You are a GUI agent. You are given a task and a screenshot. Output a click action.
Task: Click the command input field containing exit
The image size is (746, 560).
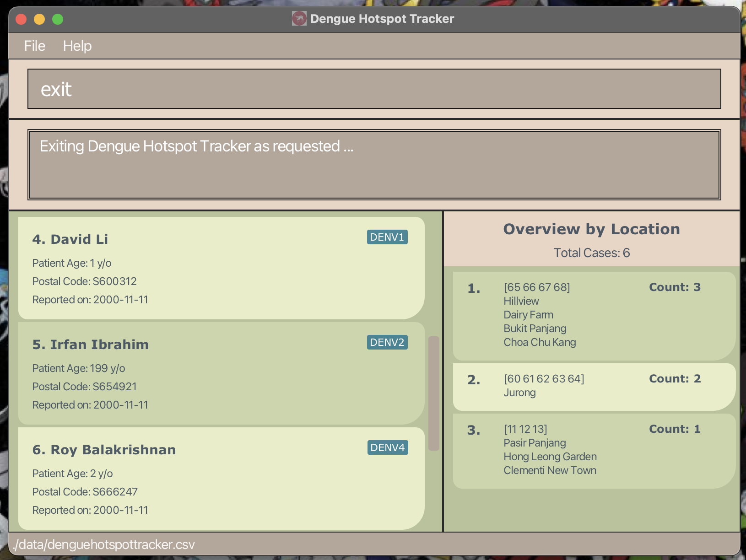(x=374, y=89)
